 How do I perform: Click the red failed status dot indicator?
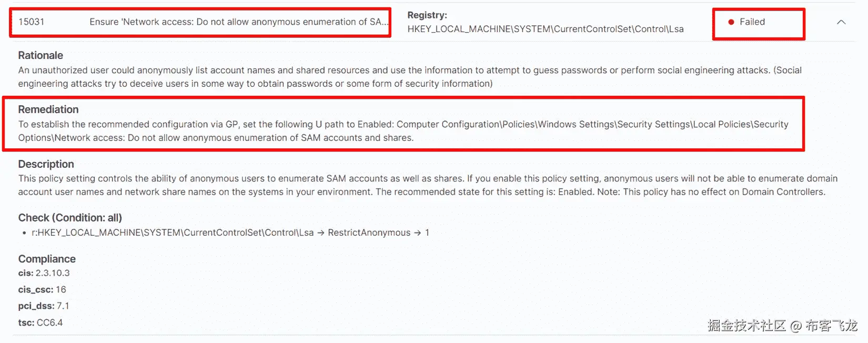click(x=731, y=22)
